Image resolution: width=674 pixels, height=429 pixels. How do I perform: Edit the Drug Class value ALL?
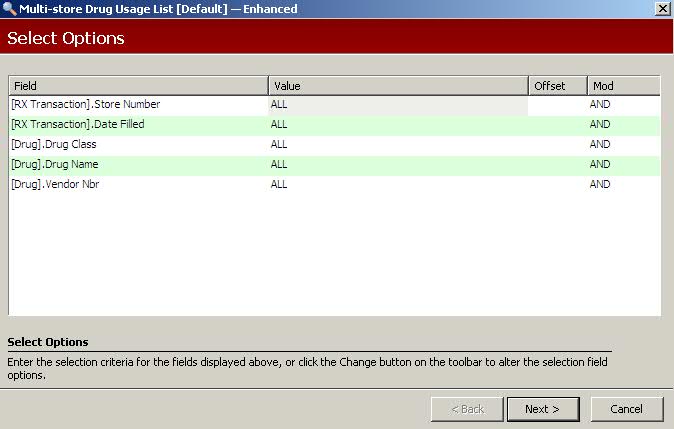[x=398, y=144]
